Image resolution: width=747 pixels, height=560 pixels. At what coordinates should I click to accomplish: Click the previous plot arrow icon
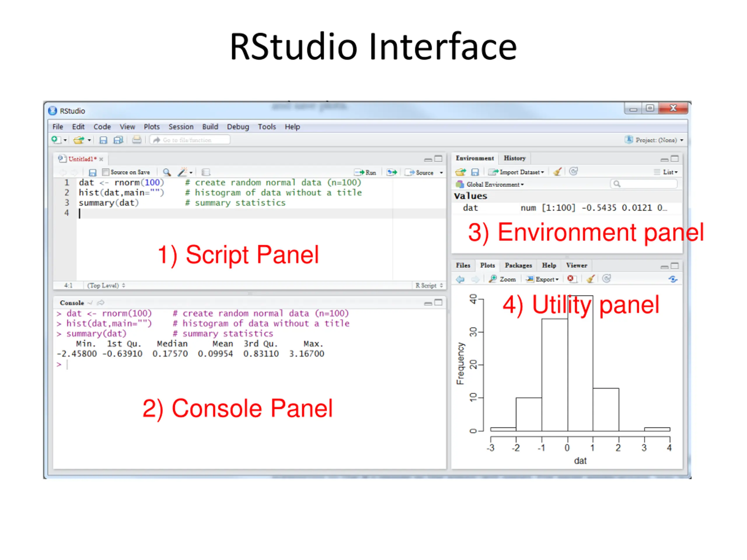pyautogui.click(x=460, y=279)
